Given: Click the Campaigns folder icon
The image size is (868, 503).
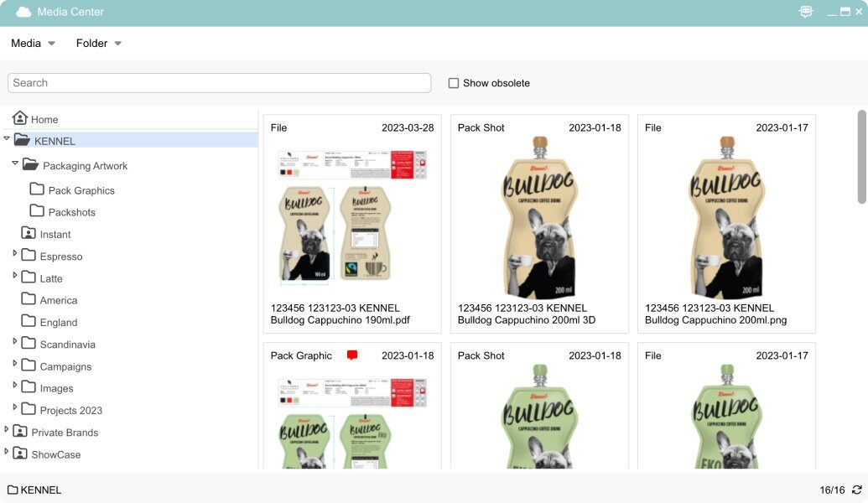Looking at the screenshot, I should tap(29, 366).
